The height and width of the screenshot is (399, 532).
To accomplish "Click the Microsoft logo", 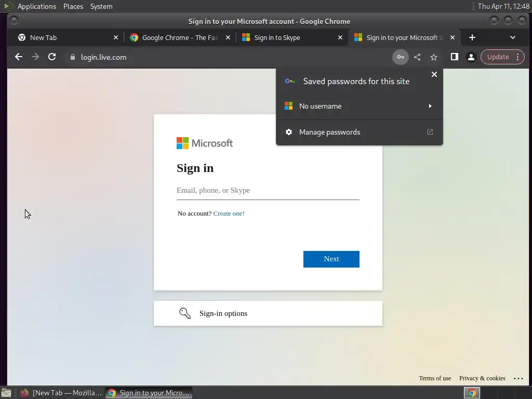I will pyautogui.click(x=205, y=143).
